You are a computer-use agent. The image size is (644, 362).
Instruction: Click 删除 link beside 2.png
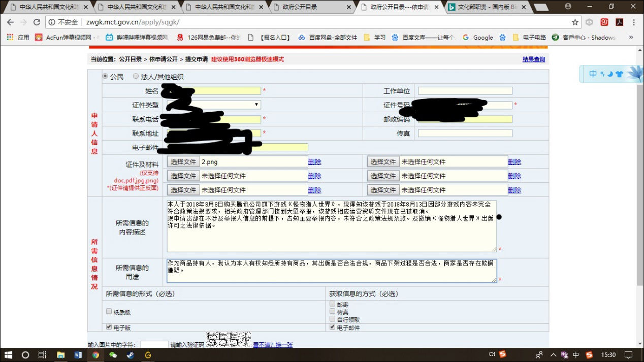point(314,161)
